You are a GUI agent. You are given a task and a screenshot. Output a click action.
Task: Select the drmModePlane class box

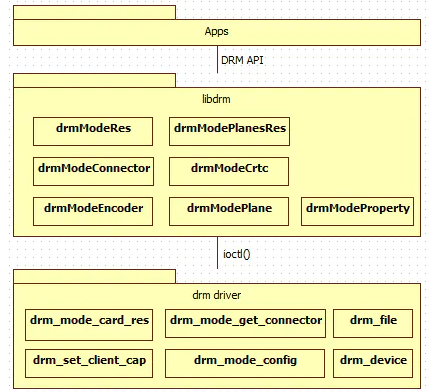[229, 211]
